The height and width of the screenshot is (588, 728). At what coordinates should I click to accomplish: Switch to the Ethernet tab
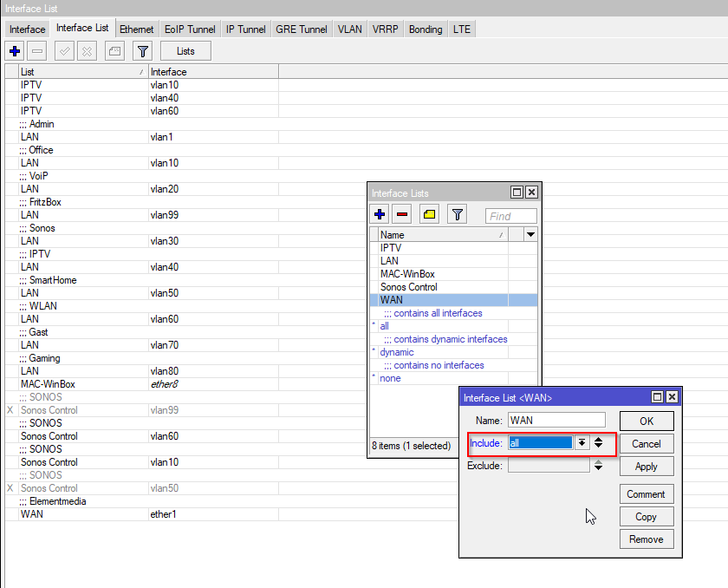coord(137,29)
